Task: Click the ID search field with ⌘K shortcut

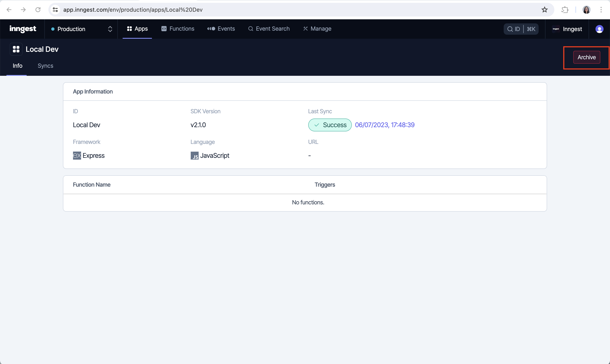Action: [521, 29]
